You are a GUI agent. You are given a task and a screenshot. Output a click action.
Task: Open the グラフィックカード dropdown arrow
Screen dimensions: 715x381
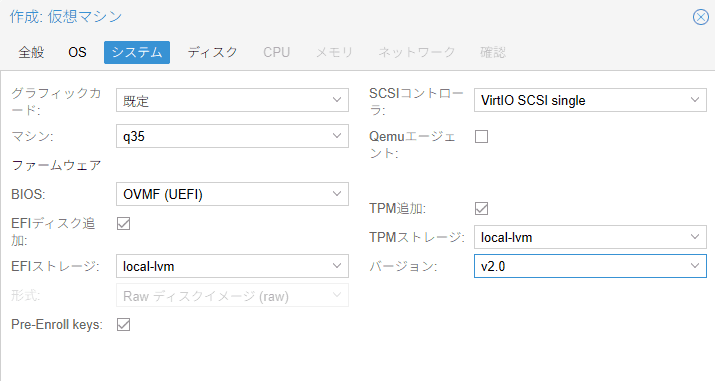pos(337,100)
